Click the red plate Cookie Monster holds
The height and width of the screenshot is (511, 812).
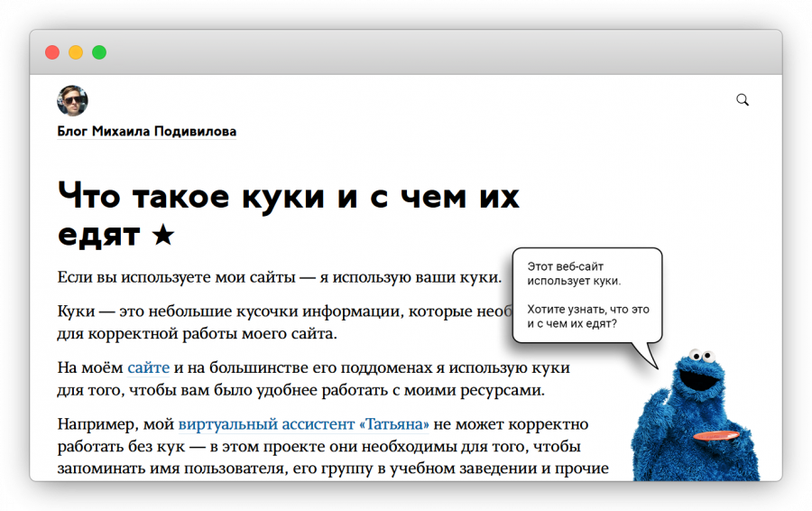point(715,436)
